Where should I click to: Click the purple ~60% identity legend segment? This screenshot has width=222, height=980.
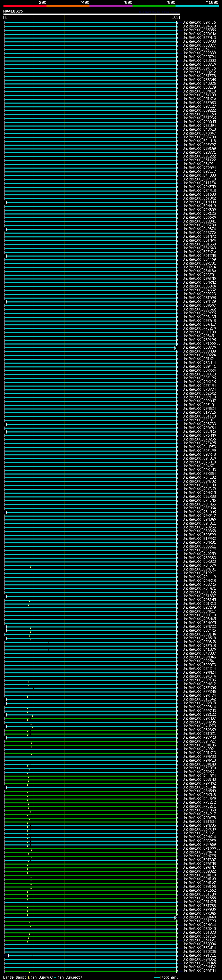[x=111, y=6]
